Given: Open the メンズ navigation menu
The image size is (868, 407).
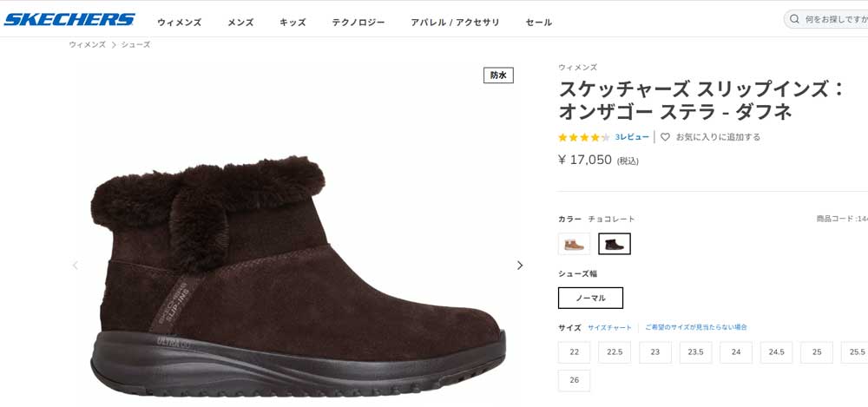Looking at the screenshot, I should point(240,23).
